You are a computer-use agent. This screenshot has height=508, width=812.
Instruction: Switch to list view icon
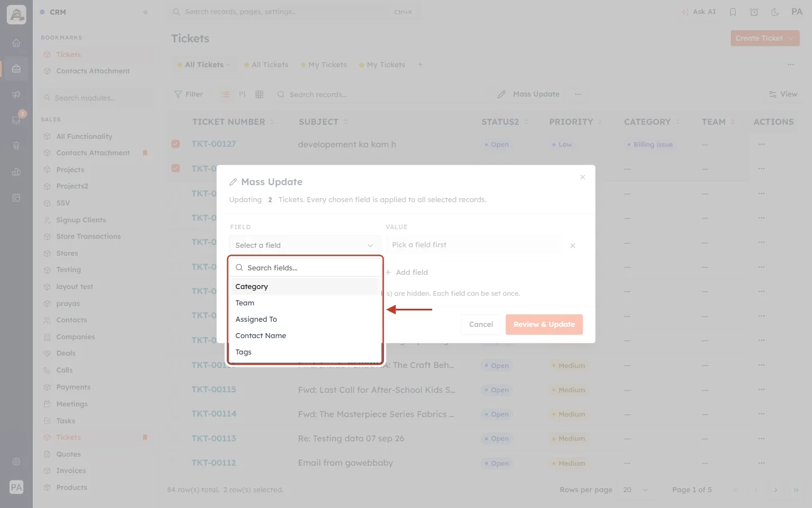[x=225, y=94]
